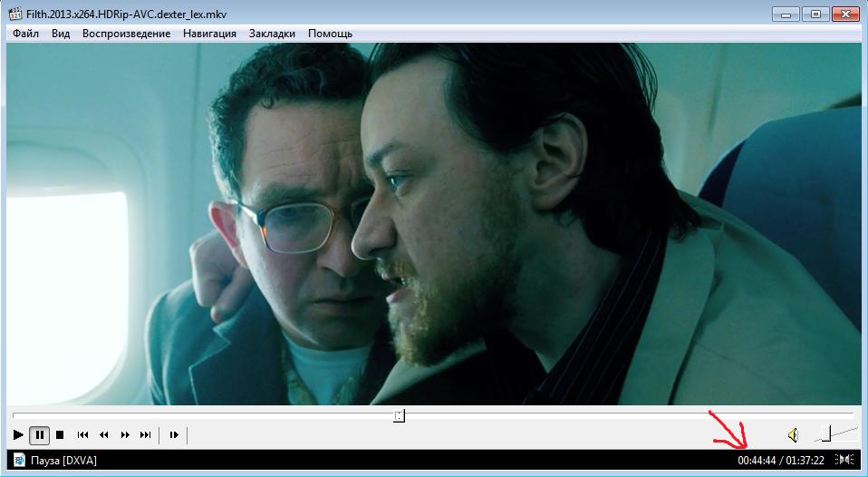Open the Закладки menu
Image resolution: width=868 pixels, height=477 pixels.
(272, 34)
